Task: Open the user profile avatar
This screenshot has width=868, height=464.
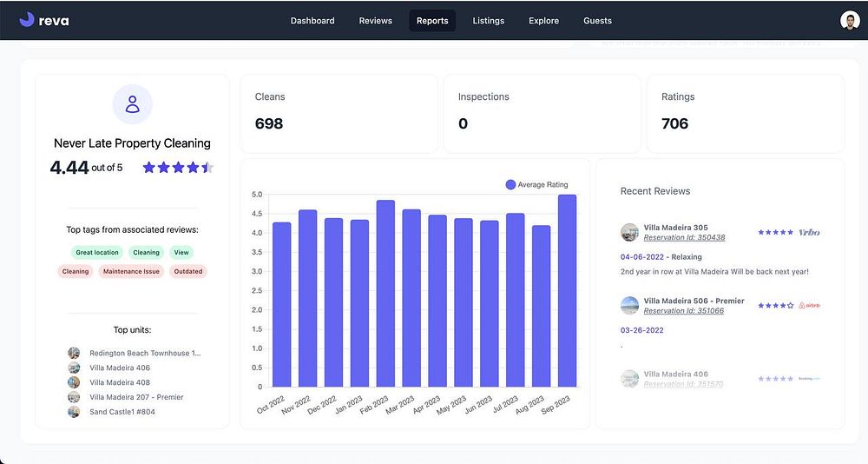Action: tap(850, 21)
